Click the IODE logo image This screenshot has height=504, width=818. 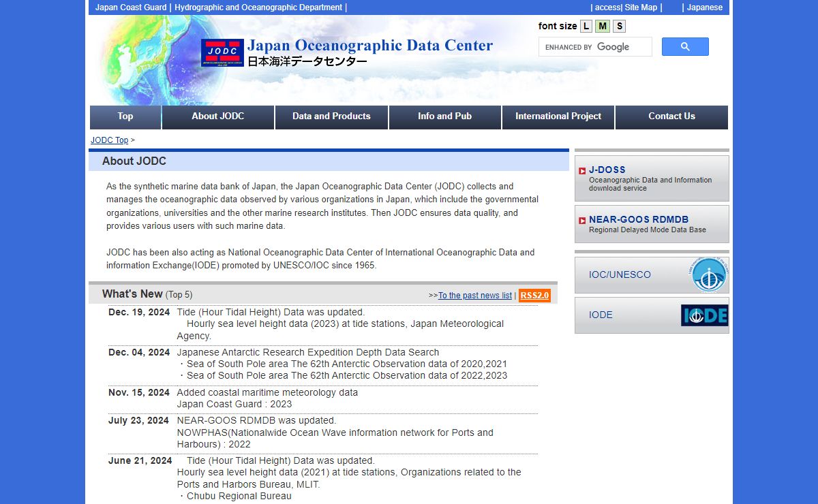(x=704, y=315)
